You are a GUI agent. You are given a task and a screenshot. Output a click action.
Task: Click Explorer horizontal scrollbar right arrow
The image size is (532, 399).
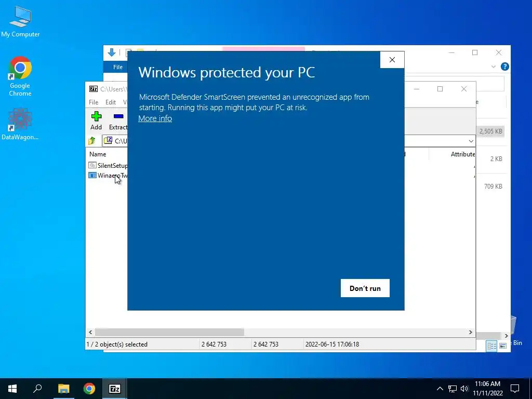(506, 336)
